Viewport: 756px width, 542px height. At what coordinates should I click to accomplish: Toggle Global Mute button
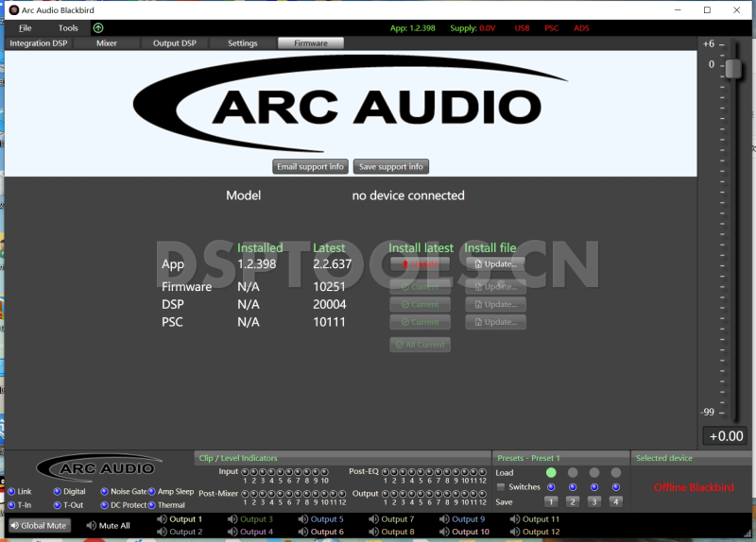tap(39, 526)
